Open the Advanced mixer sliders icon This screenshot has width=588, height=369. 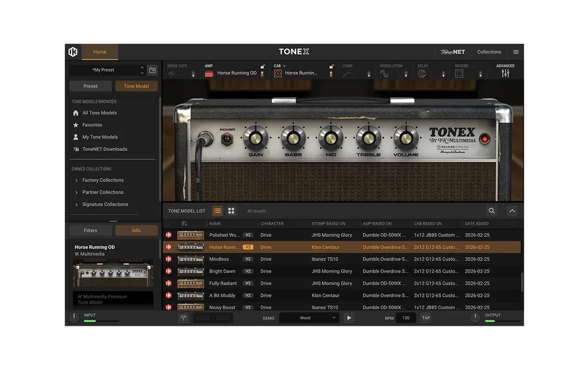pyautogui.click(x=505, y=73)
